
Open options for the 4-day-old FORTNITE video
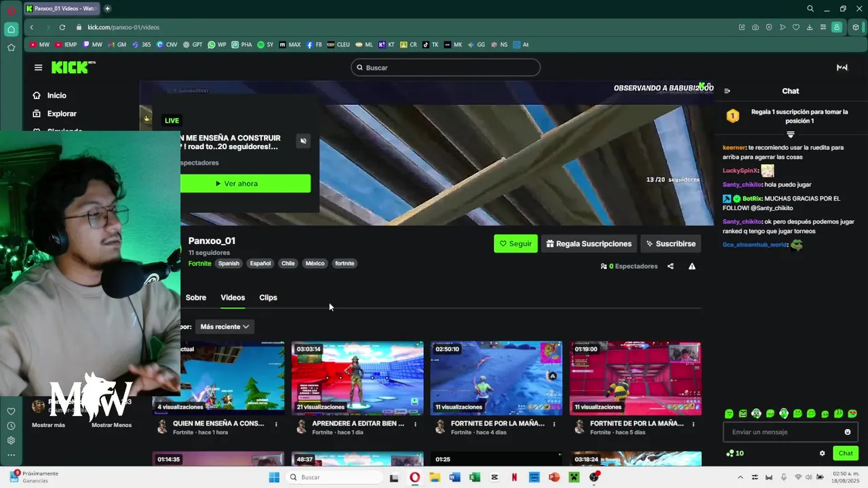pos(554,424)
